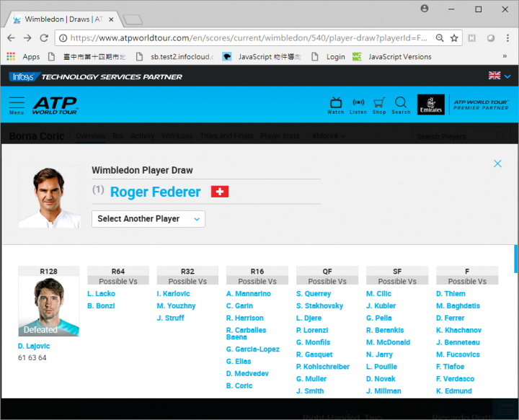Click the dimmed Overview tab
Viewport: 519px width, 420px height.
90,136
